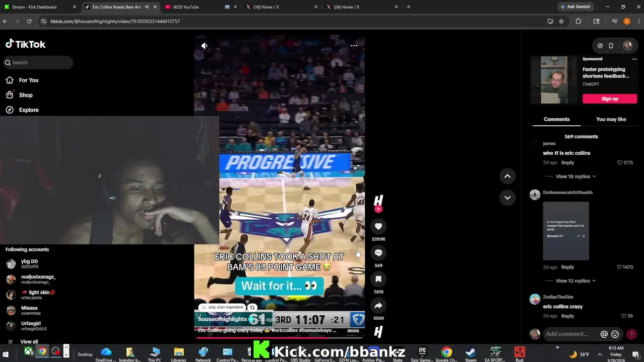Mute the TikTok video sound
This screenshot has width=644, height=362.
(x=204, y=46)
